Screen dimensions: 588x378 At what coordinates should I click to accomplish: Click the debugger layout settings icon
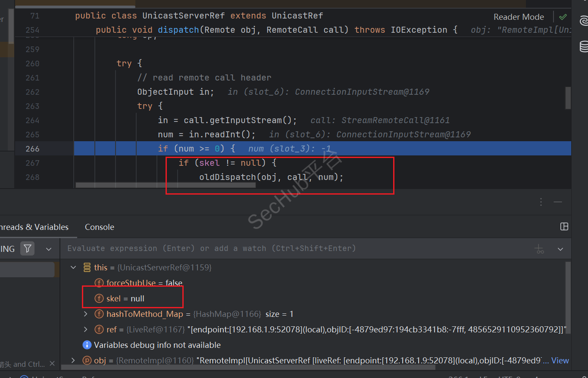[564, 227]
